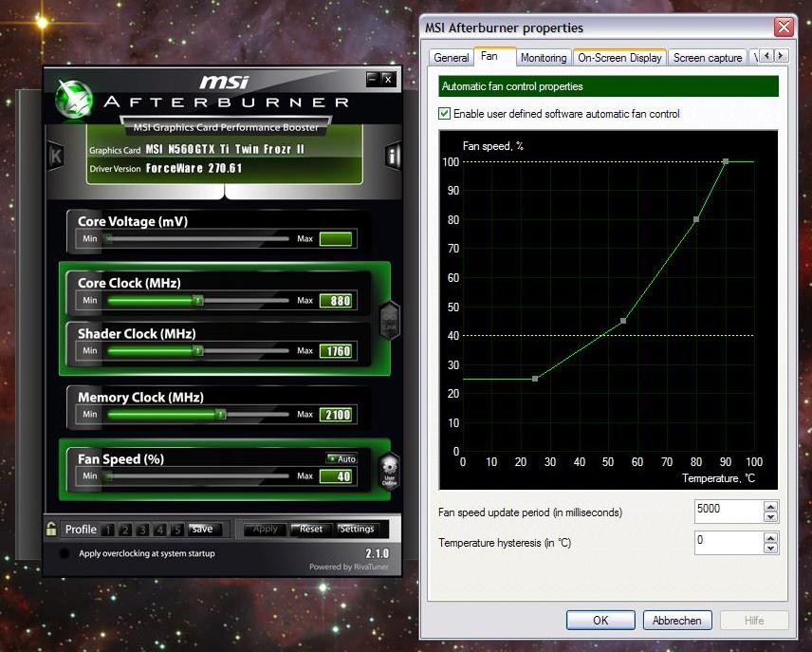The image size is (812, 652).
Task: Click the 'Powered by RivaTuner' text
Action: click(349, 567)
